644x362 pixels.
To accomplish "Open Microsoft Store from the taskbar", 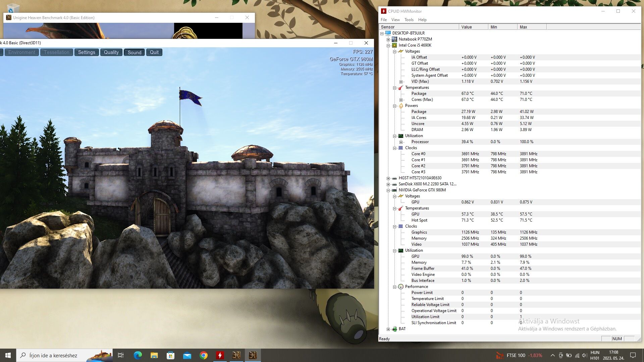I will (170, 355).
